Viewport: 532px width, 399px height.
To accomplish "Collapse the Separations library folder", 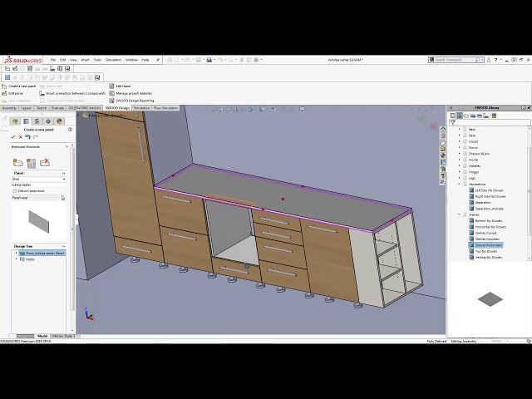I will pos(460,185).
